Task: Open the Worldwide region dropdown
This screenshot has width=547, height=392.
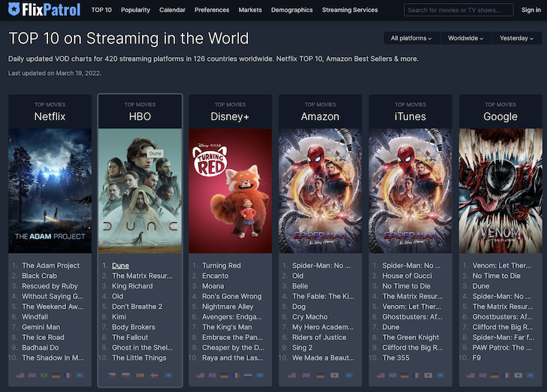Action: tap(466, 38)
